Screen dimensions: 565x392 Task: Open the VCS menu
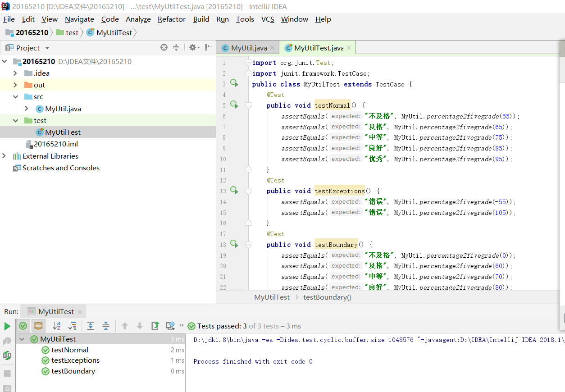pyautogui.click(x=268, y=19)
